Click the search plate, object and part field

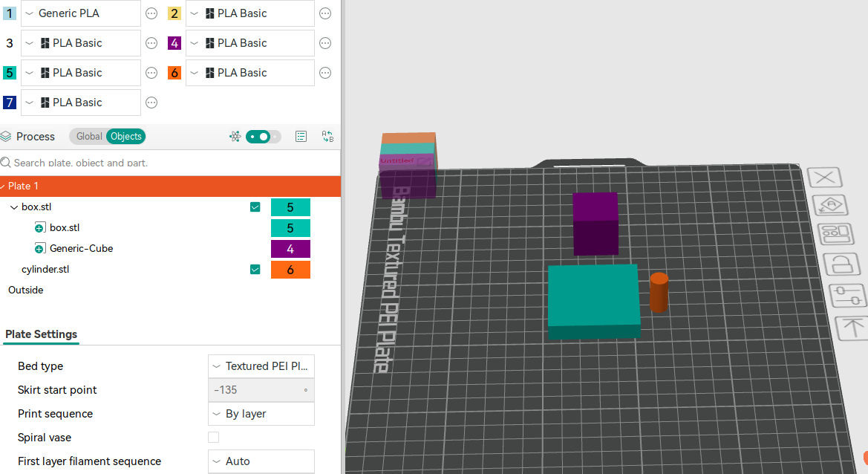[171, 162]
